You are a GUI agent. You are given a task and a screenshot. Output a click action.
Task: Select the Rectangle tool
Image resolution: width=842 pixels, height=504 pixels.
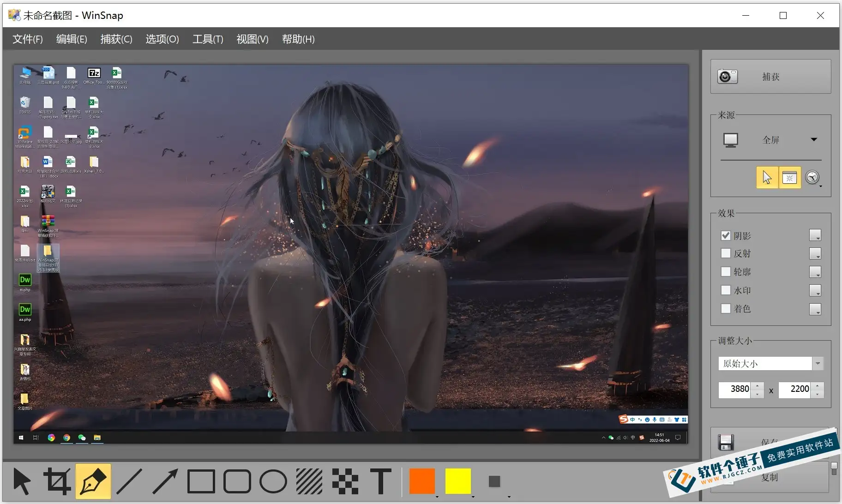point(201,481)
